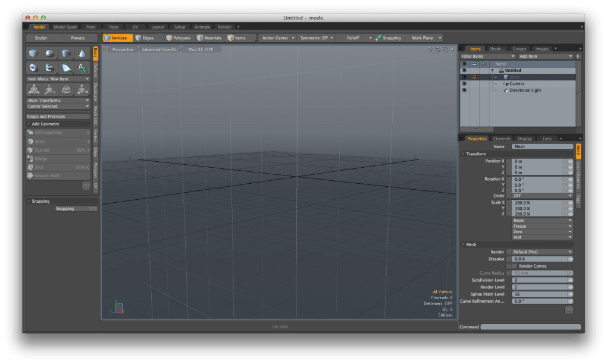
Task: Open the Filter Items dropdown
Action: point(488,57)
